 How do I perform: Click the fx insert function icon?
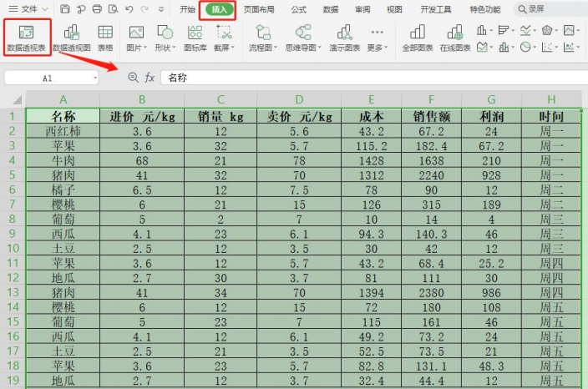pyautogui.click(x=150, y=78)
